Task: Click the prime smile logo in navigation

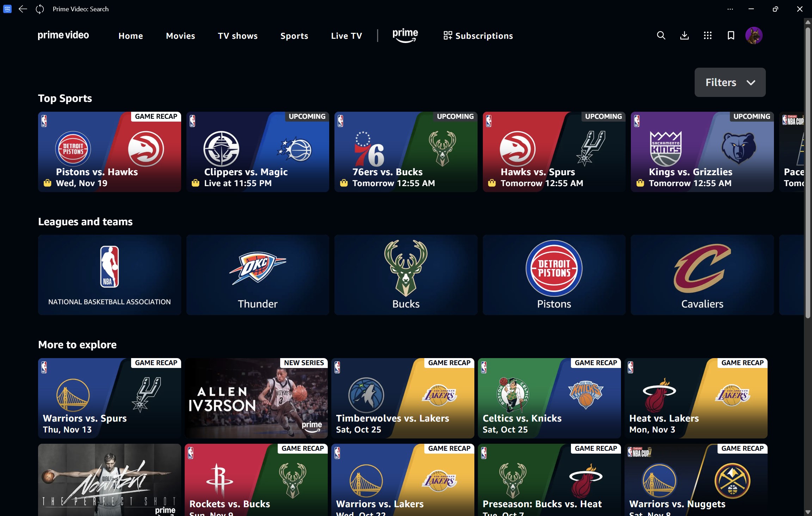Action: pos(405,35)
